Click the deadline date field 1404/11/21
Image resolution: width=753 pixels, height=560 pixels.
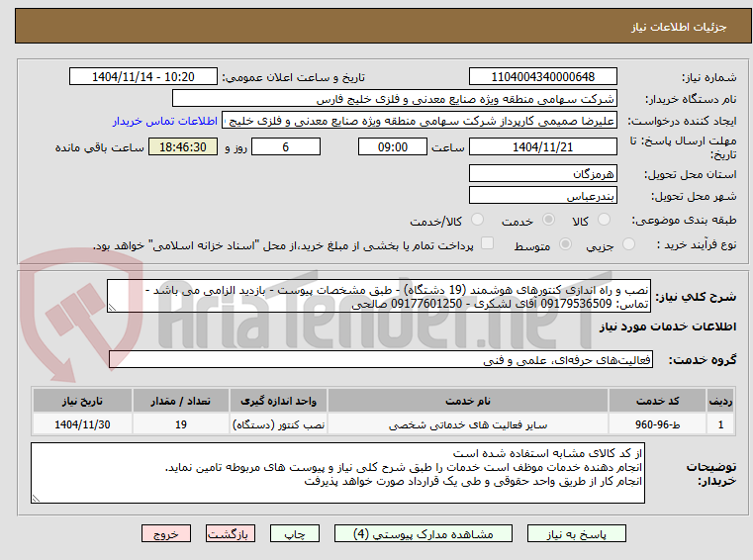point(542,146)
